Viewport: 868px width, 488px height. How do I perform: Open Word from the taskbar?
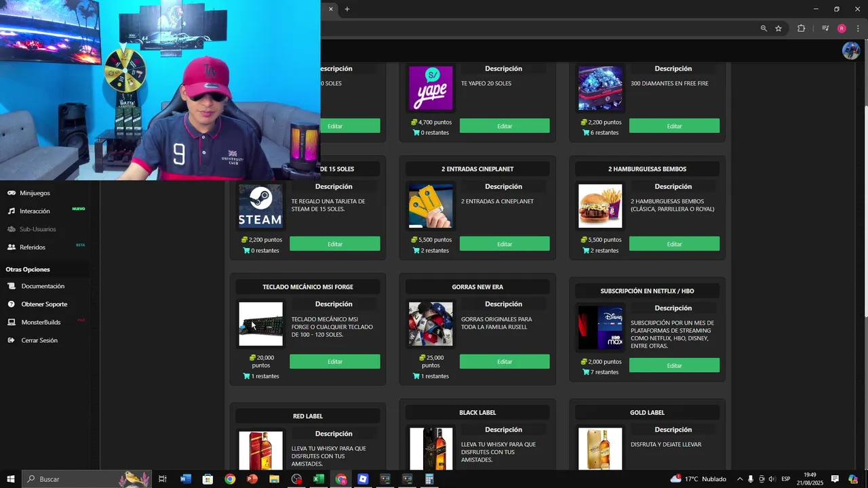point(186,479)
